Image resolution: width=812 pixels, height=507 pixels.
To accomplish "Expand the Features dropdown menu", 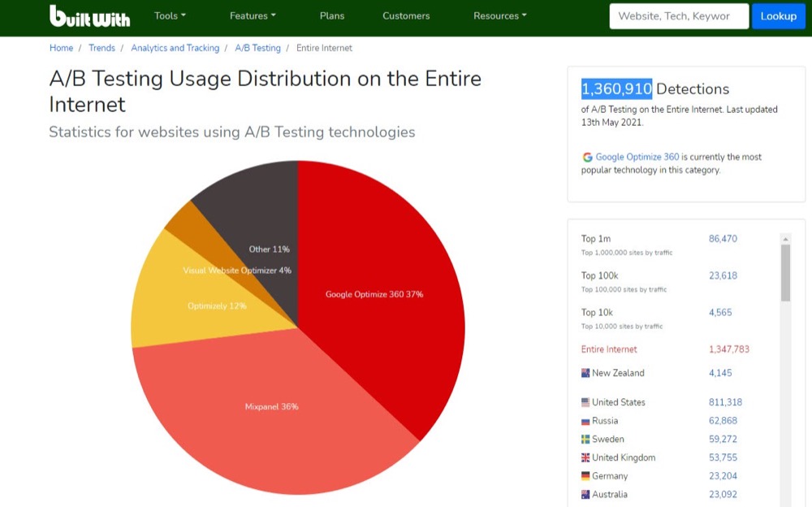I will click(x=253, y=15).
